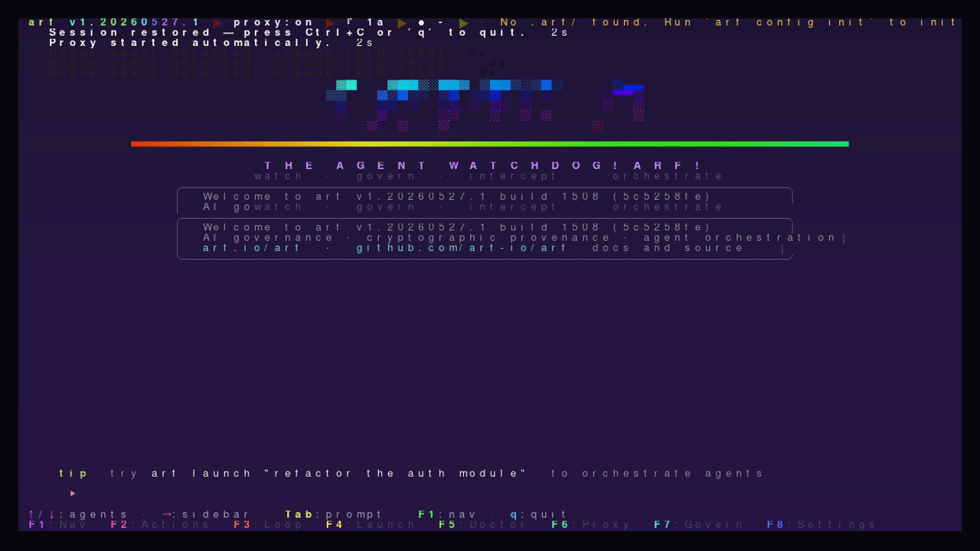Image resolution: width=980 pixels, height=551 pixels.
Task: Click the '↑/↓:agents' shortcut hint
Action: (79, 515)
